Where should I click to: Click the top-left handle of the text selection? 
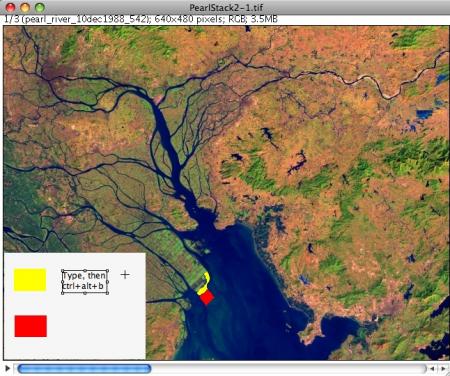click(63, 271)
